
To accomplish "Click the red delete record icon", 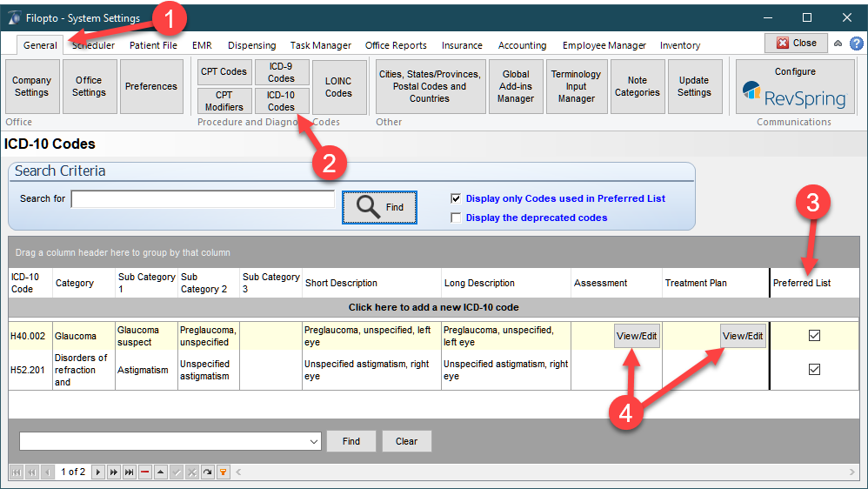I will tap(145, 472).
